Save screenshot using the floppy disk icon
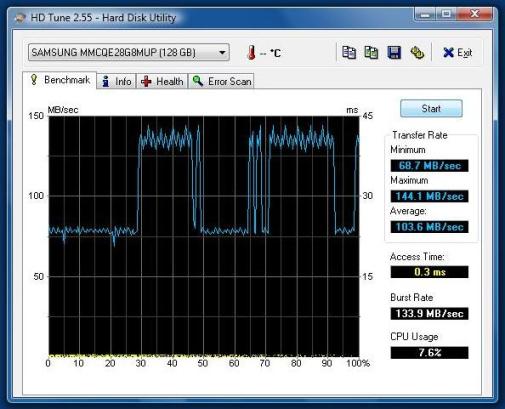505x409 pixels. [394, 53]
